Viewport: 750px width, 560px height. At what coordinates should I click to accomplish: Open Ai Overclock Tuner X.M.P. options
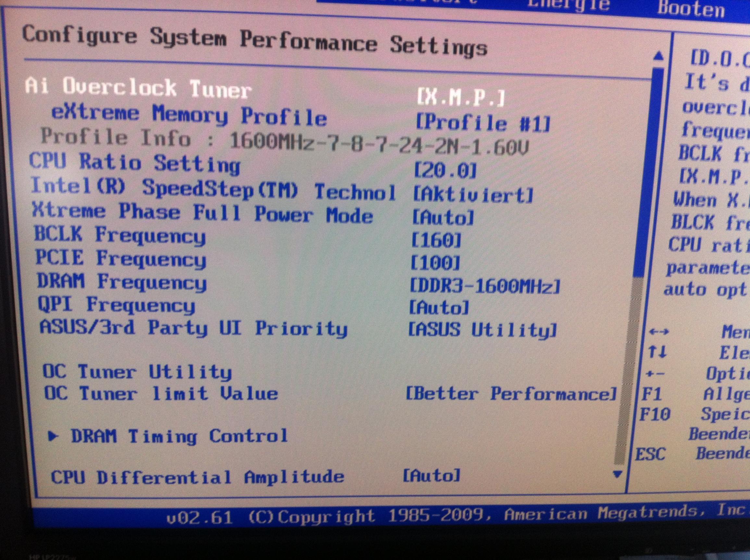point(460,98)
